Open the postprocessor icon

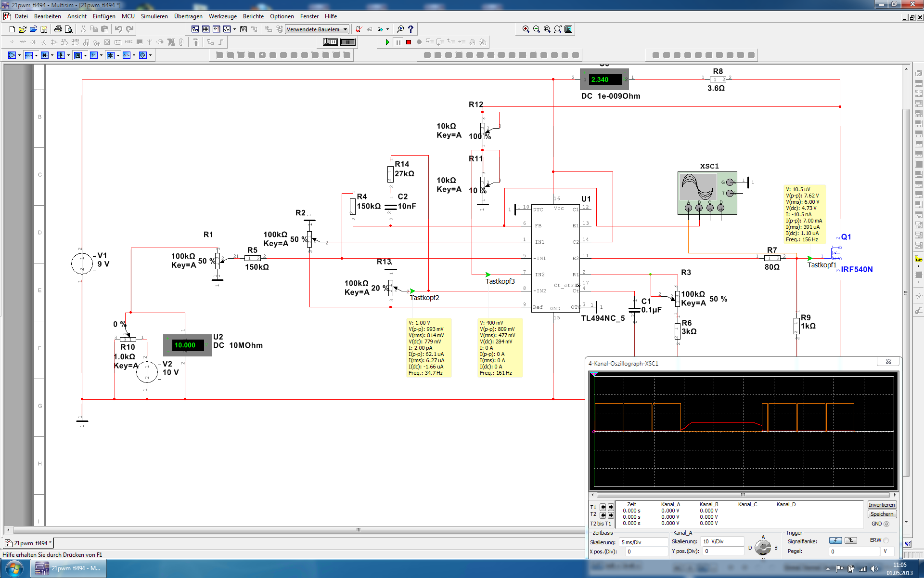[x=244, y=29]
